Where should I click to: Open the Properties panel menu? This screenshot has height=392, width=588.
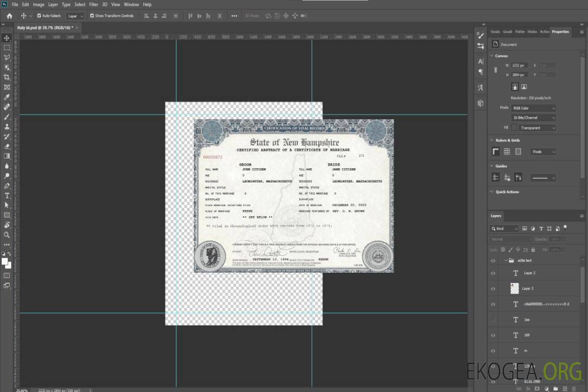[x=581, y=32]
